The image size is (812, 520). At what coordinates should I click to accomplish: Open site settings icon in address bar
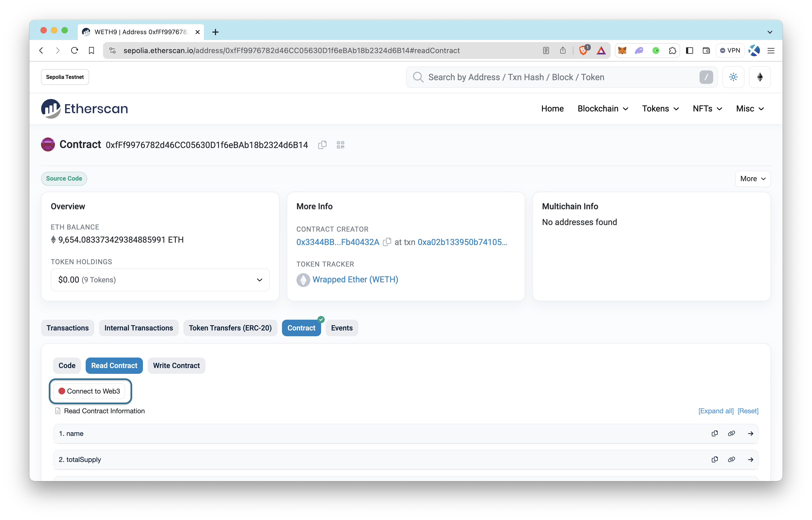[113, 50]
